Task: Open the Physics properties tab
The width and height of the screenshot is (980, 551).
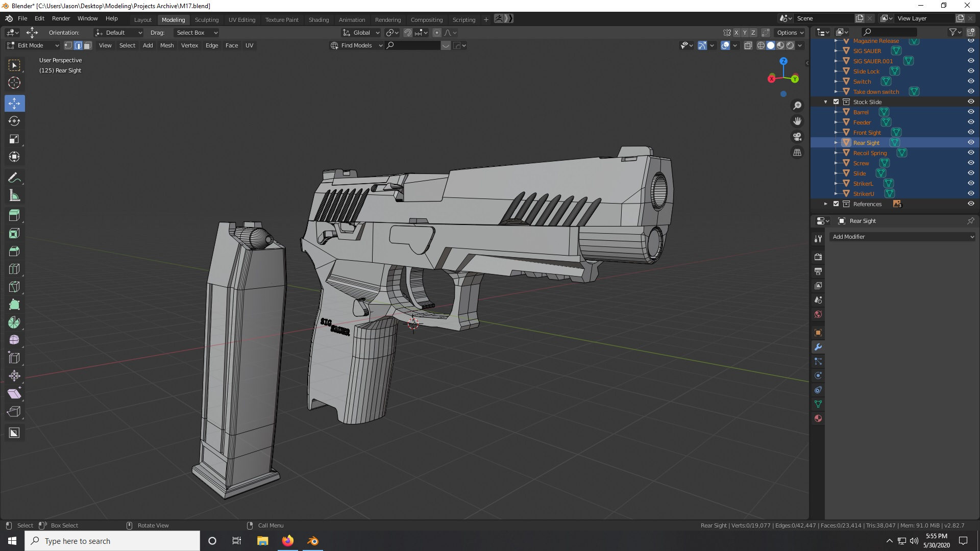Action: coord(818,375)
